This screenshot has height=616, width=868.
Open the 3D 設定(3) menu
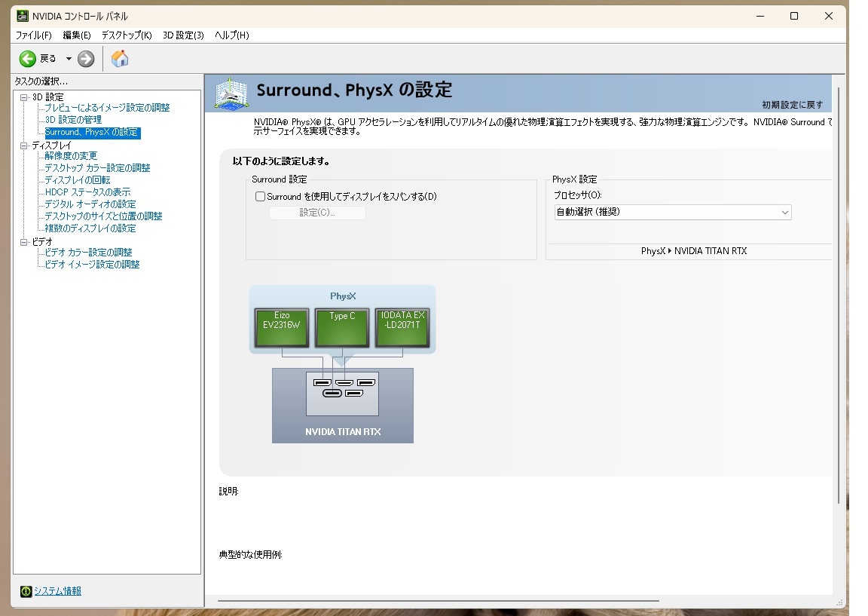click(183, 35)
